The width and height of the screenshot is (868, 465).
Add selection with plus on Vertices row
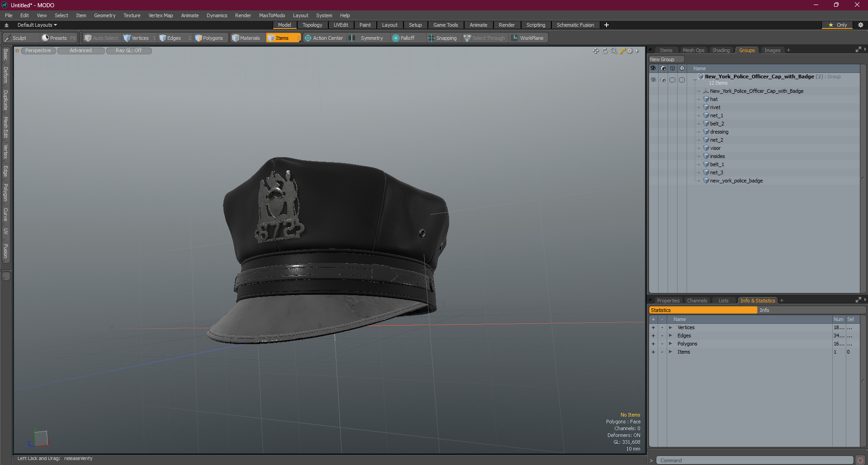(x=653, y=327)
